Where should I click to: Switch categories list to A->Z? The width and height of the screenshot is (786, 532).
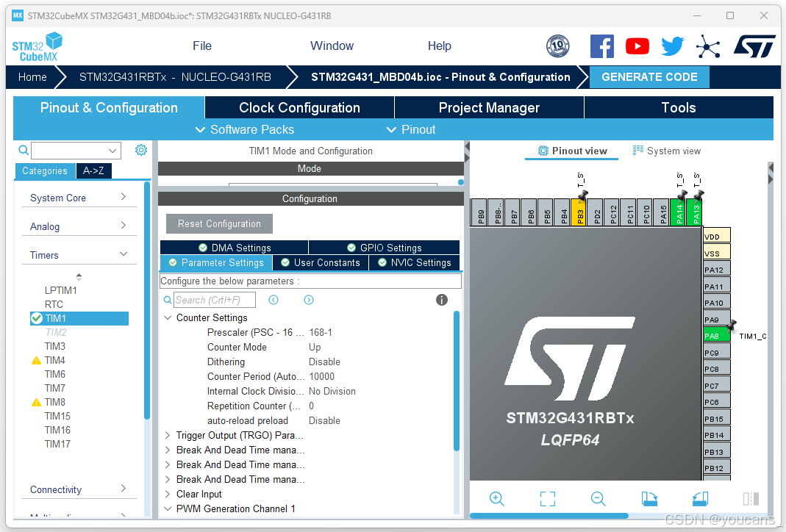[x=93, y=170]
